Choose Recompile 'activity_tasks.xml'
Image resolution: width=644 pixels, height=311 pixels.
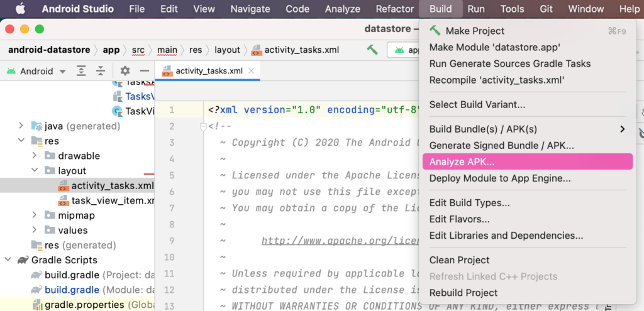[x=528, y=80]
